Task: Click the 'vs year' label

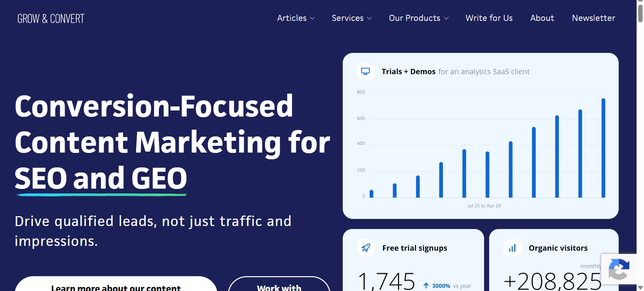Action: (462, 286)
